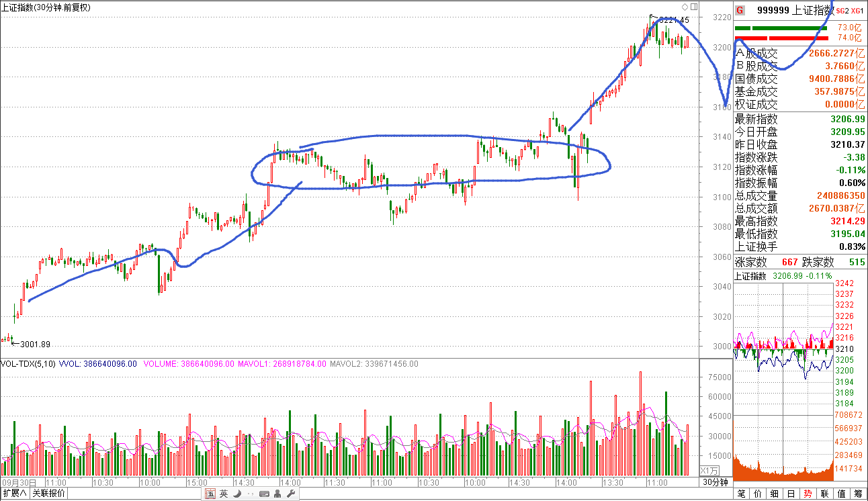The image size is (868, 501).
Task: Click the green 73.0亿 volume bar
Action: [x=781, y=28]
